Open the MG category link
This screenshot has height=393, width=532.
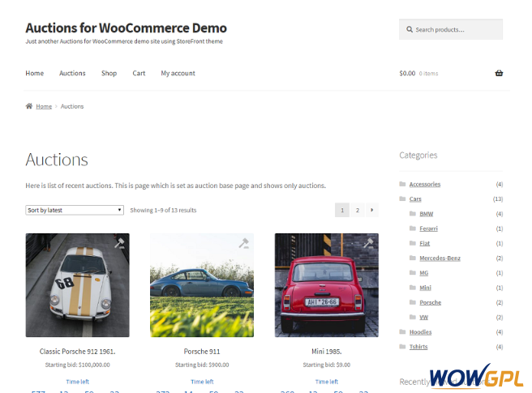[x=424, y=273]
